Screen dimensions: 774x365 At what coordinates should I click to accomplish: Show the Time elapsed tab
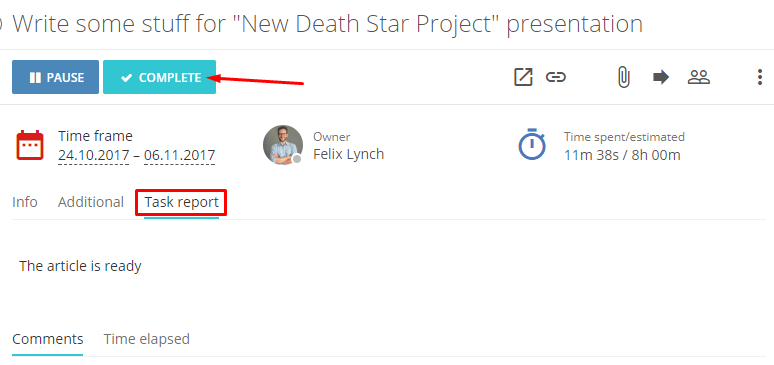pyautogui.click(x=147, y=339)
